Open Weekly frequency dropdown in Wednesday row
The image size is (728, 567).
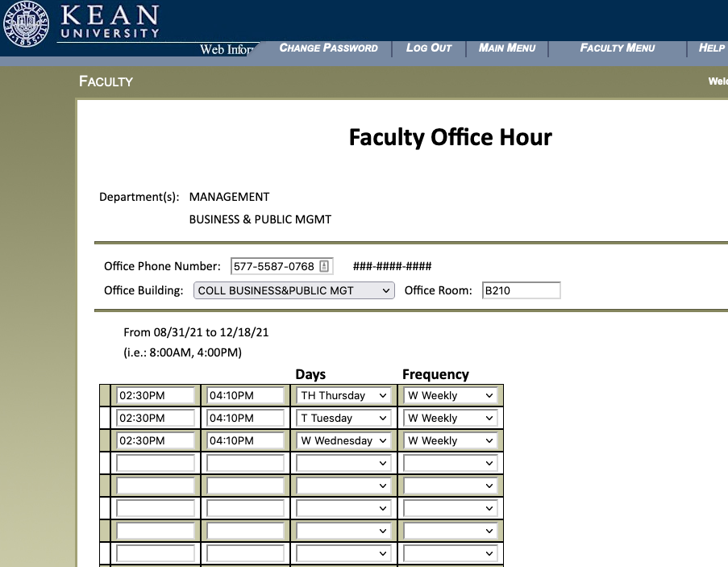[451, 440]
